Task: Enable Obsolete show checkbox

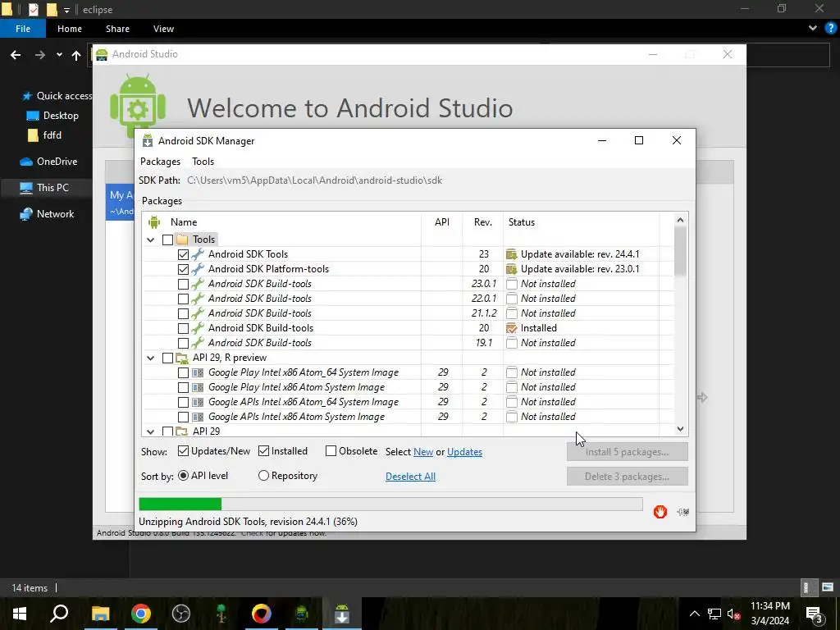Action: 331,451
